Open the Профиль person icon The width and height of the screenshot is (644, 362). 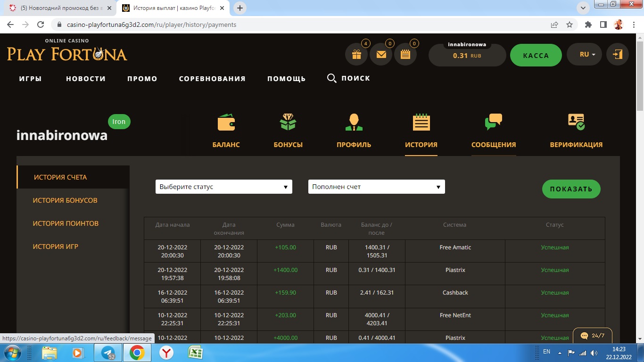354,122
